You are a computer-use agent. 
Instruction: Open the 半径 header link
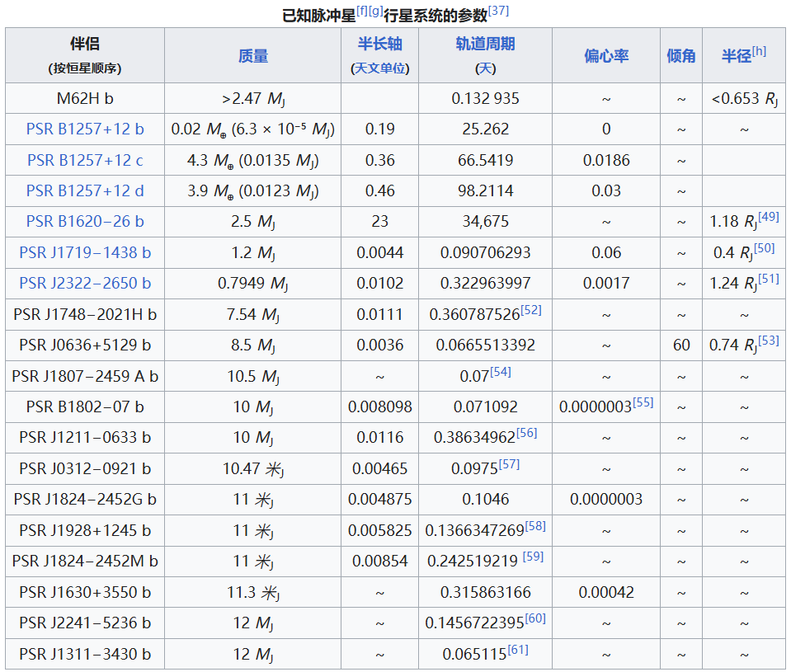[x=736, y=55]
